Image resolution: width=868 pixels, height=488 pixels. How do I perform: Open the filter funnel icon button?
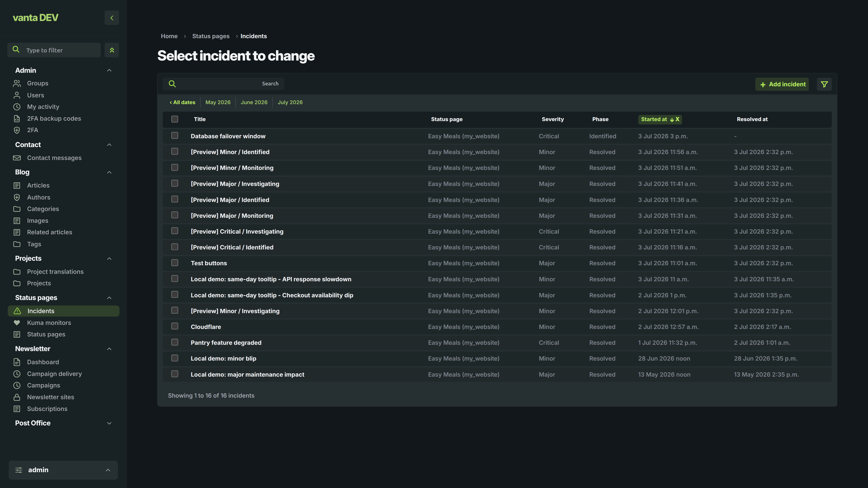coord(824,84)
